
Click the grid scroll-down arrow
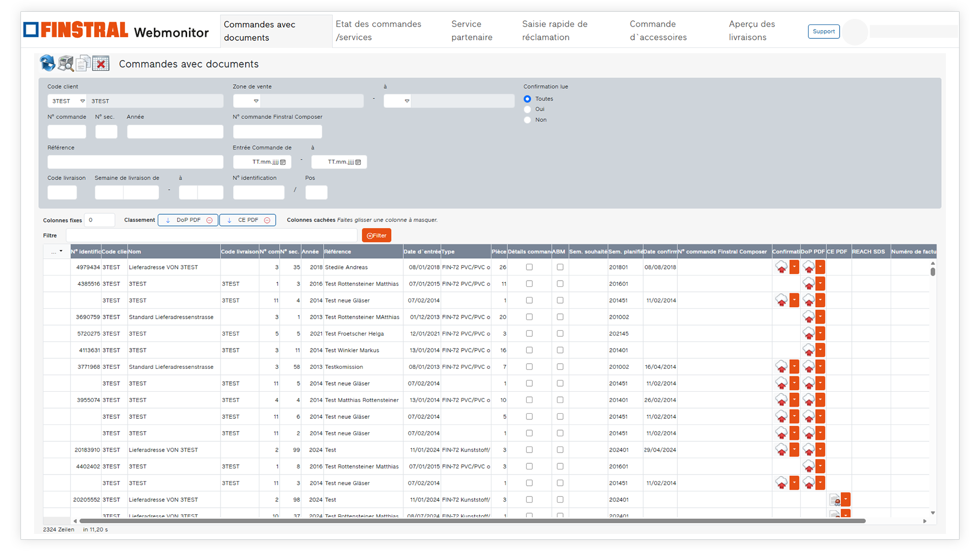click(933, 513)
